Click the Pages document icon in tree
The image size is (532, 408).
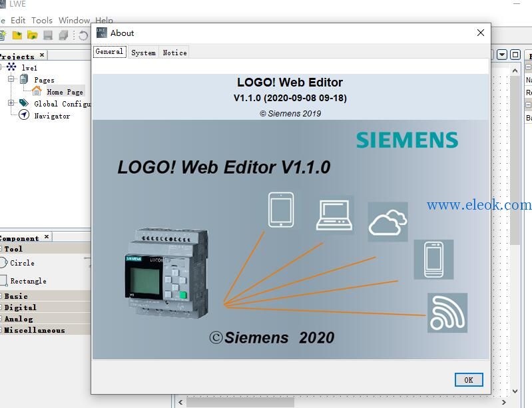(24, 79)
